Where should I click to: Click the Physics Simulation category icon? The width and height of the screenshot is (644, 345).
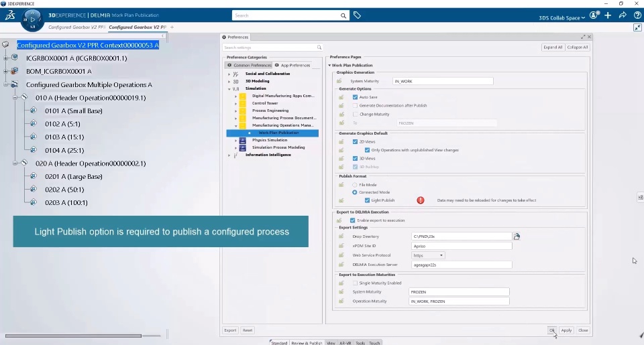click(x=243, y=140)
